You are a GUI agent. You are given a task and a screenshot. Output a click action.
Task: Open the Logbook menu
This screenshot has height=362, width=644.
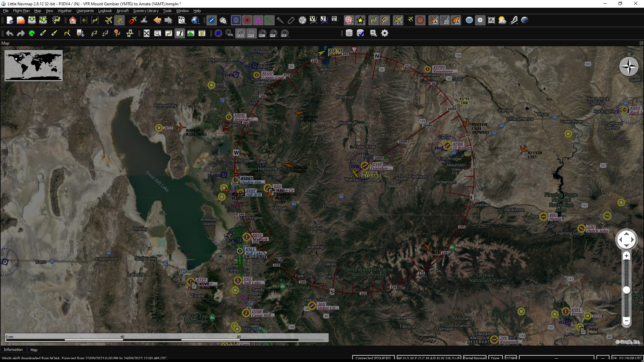click(105, 11)
